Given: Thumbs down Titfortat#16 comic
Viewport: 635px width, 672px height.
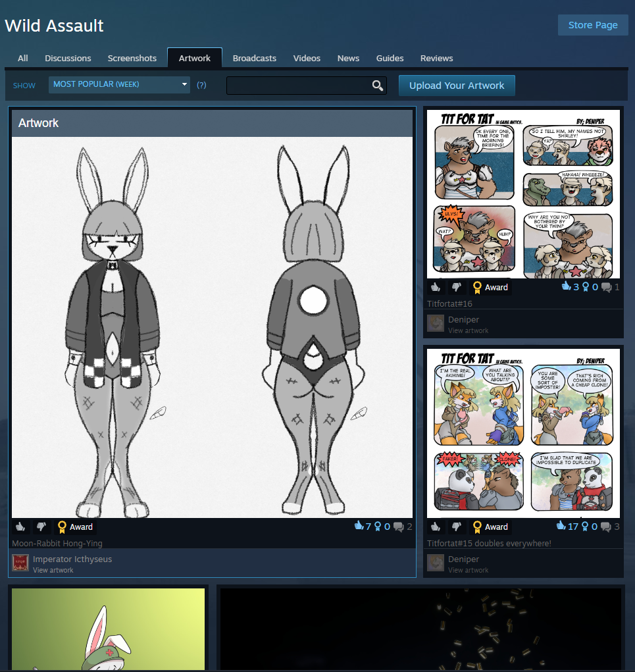Looking at the screenshot, I should coord(456,287).
